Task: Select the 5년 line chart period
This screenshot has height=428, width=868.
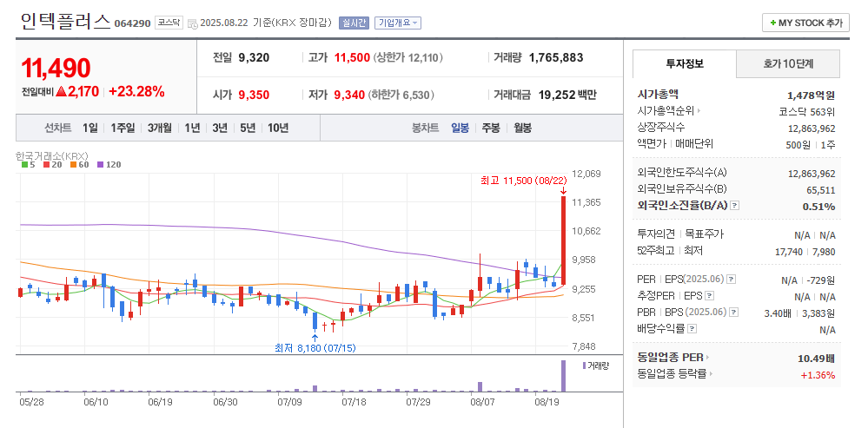Action: (248, 128)
